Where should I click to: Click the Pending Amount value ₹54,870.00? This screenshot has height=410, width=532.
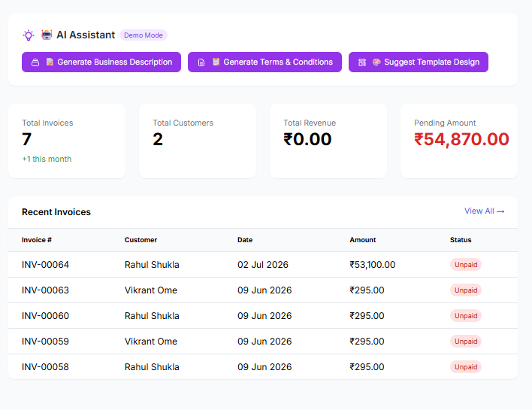click(x=461, y=140)
